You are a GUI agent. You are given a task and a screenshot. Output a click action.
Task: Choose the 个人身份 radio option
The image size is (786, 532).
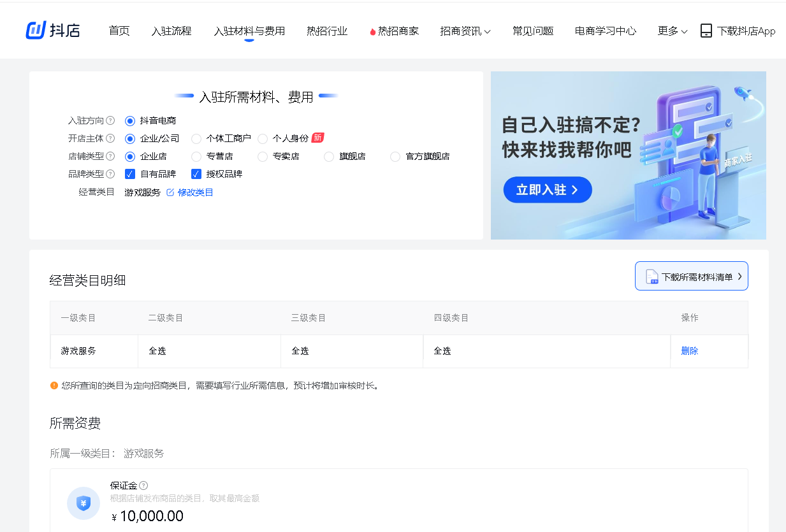coord(263,138)
